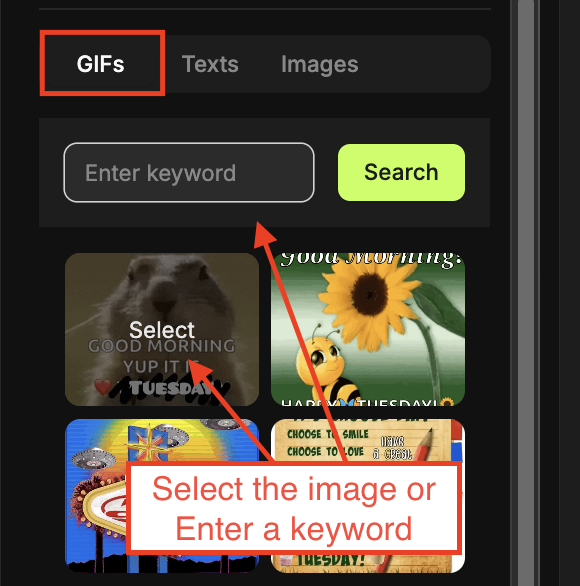The height and width of the screenshot is (586, 580).
Task: Click the red heart on the groundhog GIF
Action: pos(103,387)
